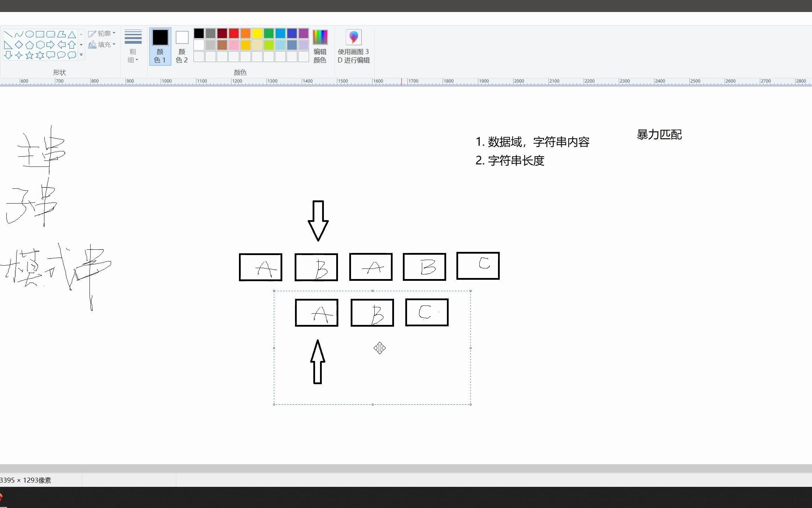Select the Curve shape tool

(19, 34)
